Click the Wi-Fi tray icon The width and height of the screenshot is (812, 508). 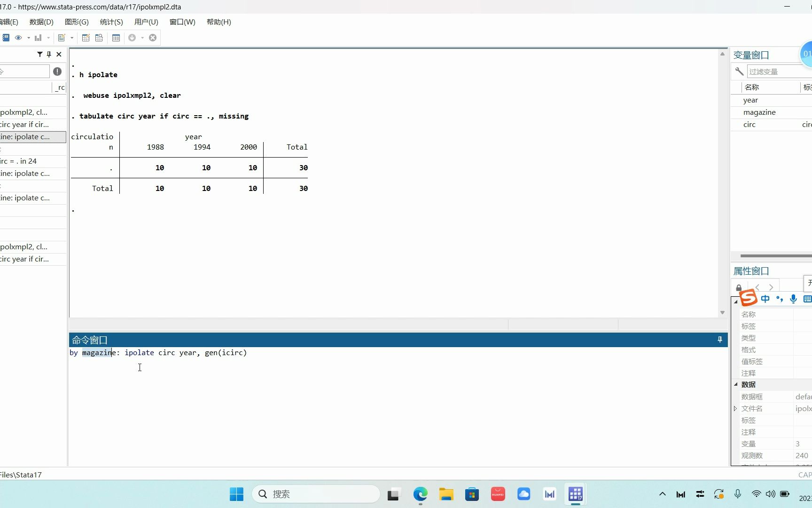click(756, 494)
